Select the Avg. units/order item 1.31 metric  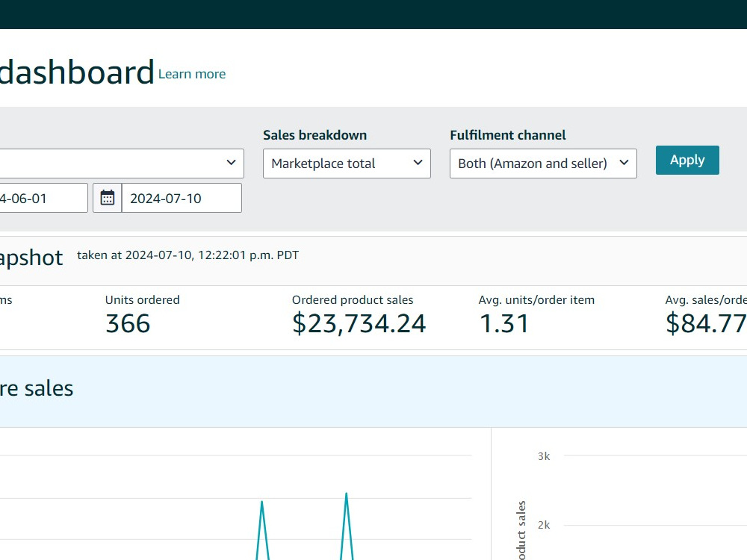(x=536, y=315)
